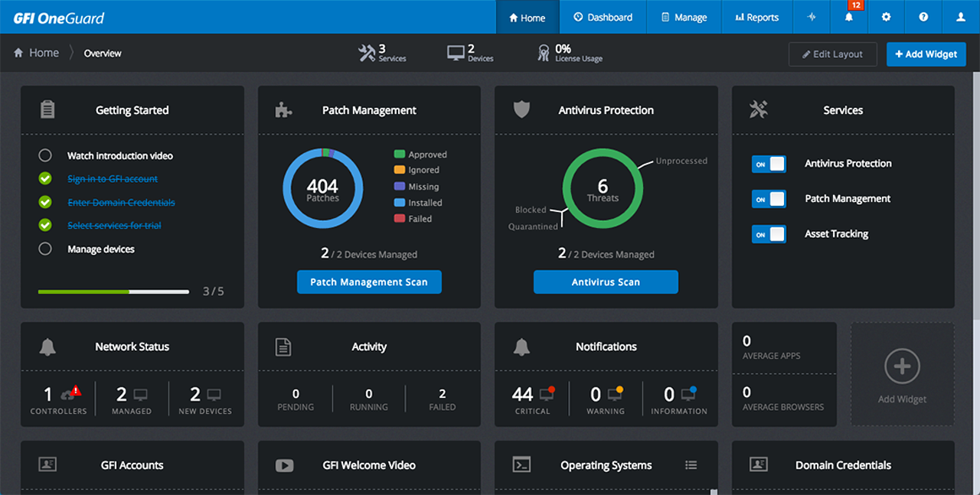Open the notifications bell with 12 badge
The height and width of the screenshot is (495, 980).
849,17
